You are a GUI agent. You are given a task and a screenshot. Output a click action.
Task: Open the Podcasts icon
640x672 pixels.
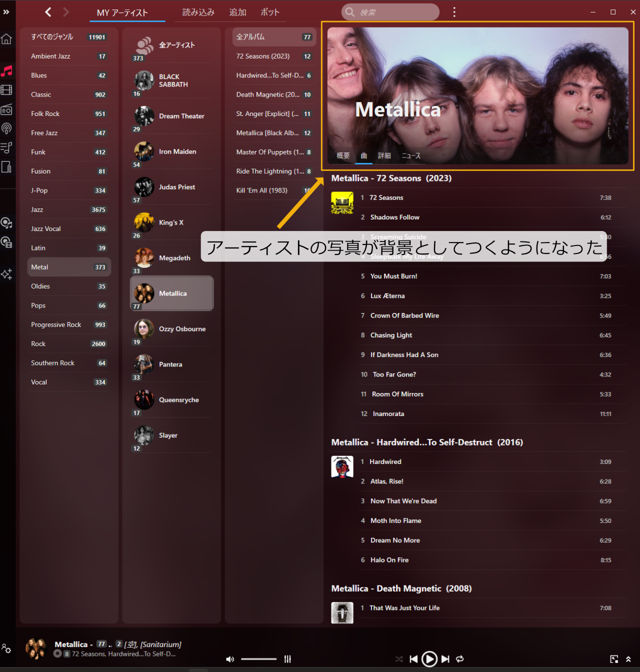pos(6,128)
